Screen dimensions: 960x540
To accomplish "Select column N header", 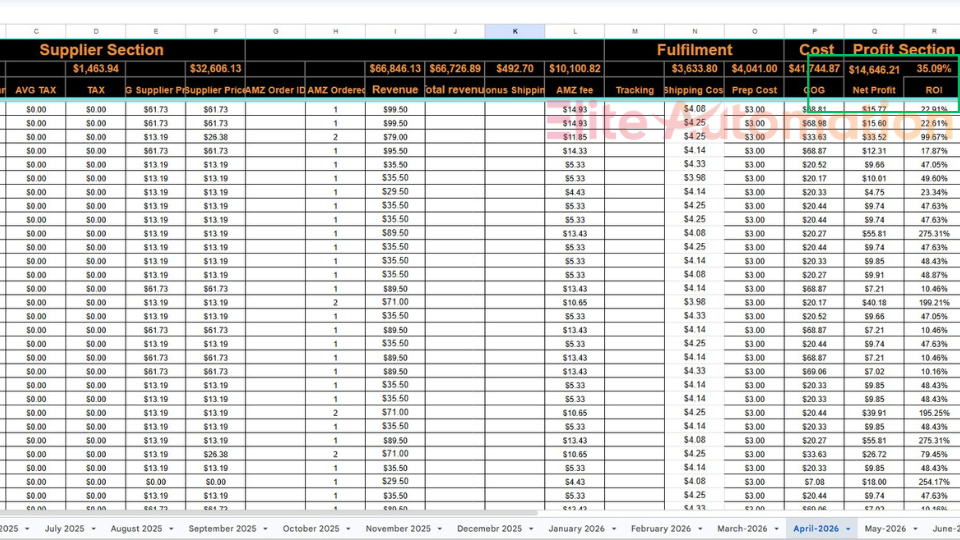I will [x=694, y=31].
